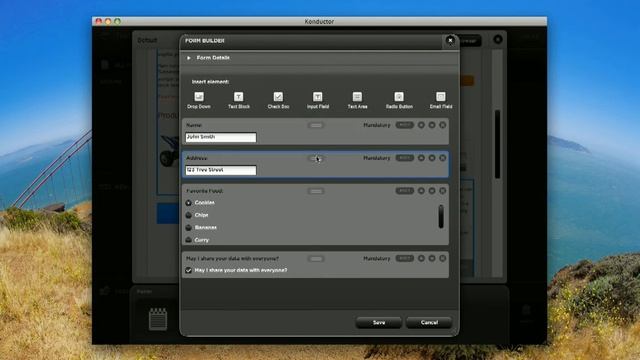Click the round icon beside the Address row's Mandatory toggle
The width and height of the screenshot is (640, 360).
[x=421, y=158]
